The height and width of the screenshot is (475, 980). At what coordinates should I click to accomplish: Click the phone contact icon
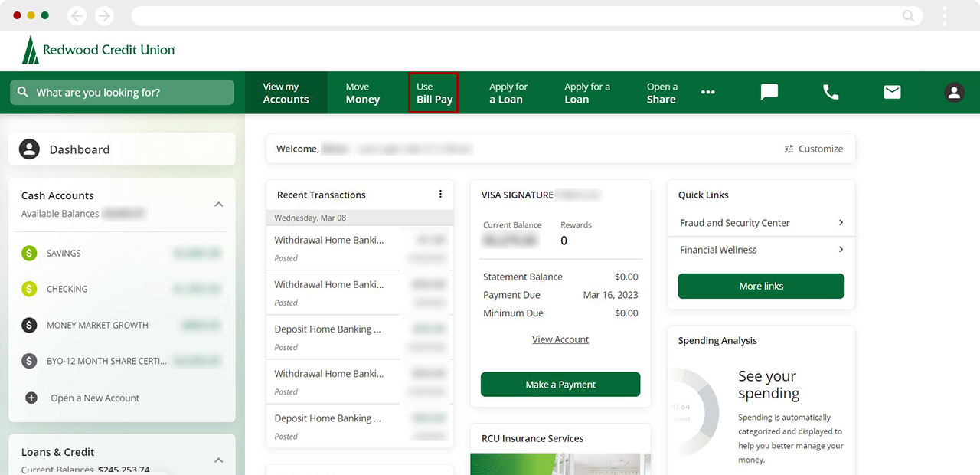(x=831, y=92)
